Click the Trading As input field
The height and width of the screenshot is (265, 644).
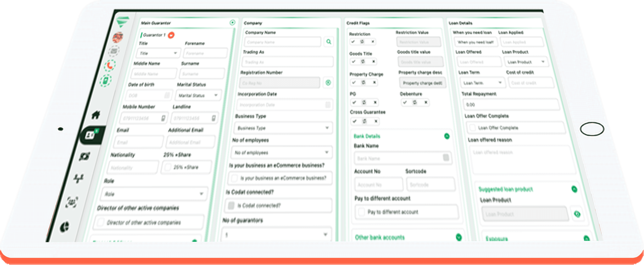pos(287,62)
